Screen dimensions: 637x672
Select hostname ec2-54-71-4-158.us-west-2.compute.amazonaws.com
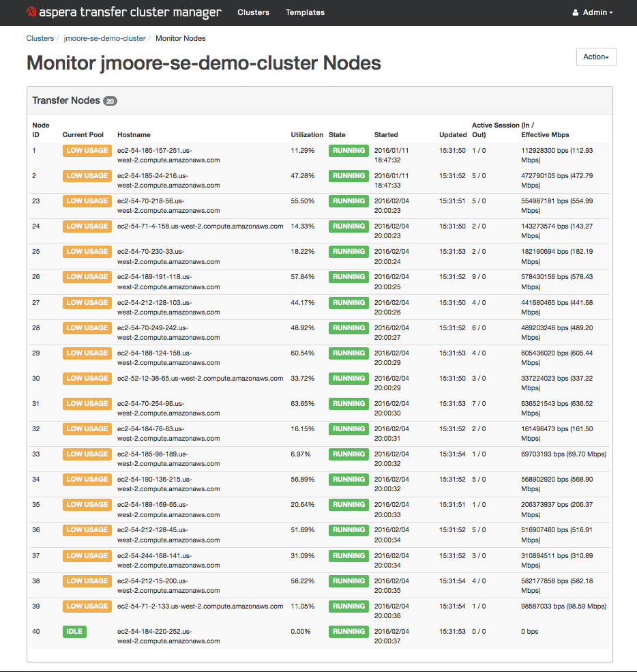click(200, 227)
